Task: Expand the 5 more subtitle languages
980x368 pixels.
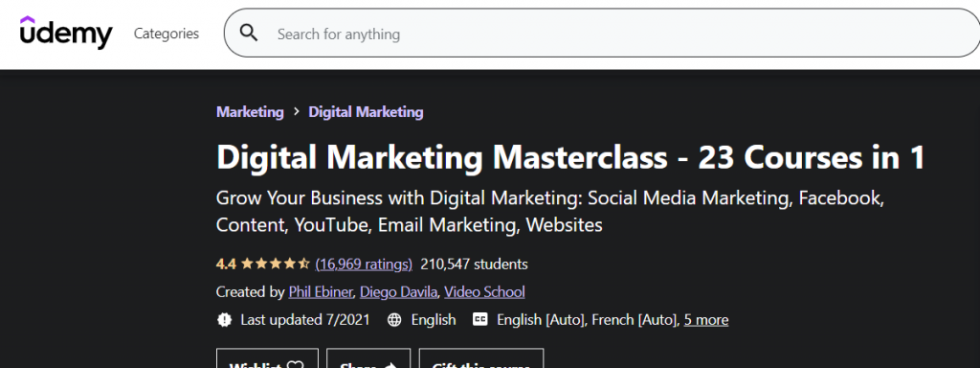Action: coord(706,320)
